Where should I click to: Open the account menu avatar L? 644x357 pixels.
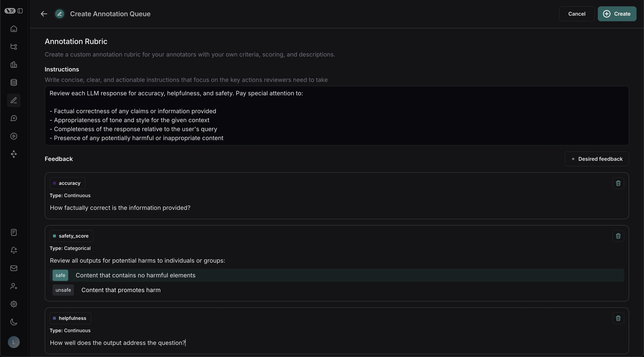14,342
